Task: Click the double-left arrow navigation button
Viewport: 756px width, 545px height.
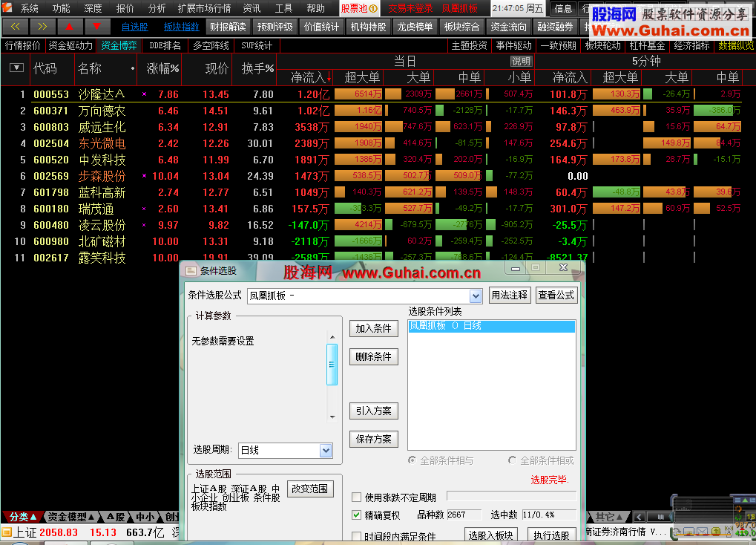Action: [15, 27]
